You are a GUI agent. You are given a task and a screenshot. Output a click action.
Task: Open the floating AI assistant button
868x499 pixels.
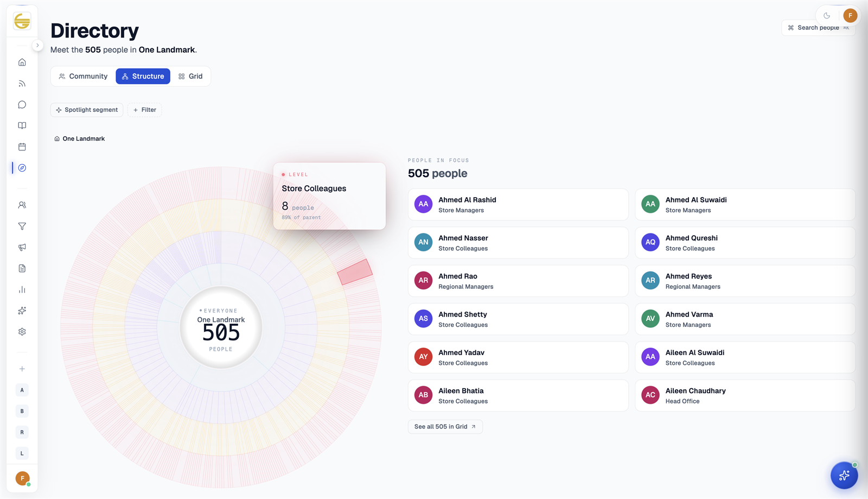(844, 476)
